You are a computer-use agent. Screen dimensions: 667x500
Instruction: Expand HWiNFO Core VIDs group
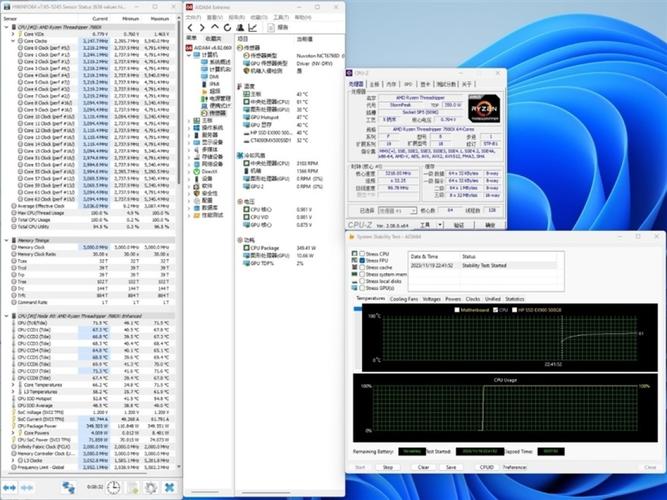(13, 34)
